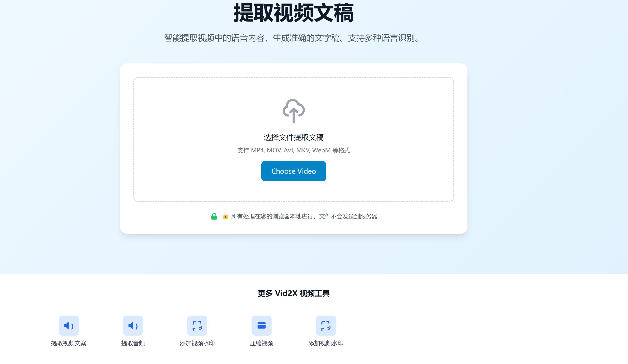Image resolution: width=628 pixels, height=364 pixels.
Task: Select the 提取音频 text link
Action: 133,343
